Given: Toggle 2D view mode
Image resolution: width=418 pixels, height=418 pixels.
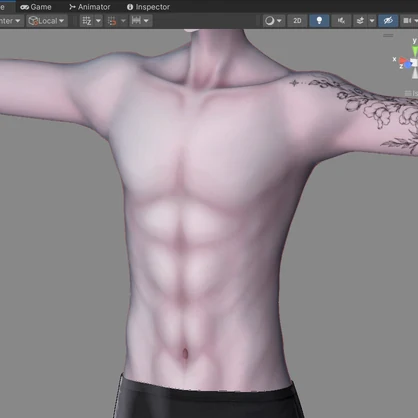Looking at the screenshot, I should click(x=297, y=21).
